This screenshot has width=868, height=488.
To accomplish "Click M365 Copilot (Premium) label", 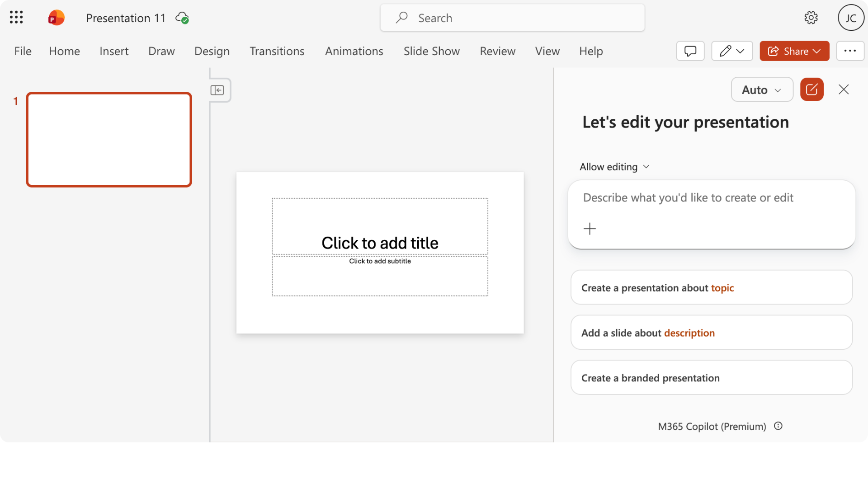I will (712, 426).
